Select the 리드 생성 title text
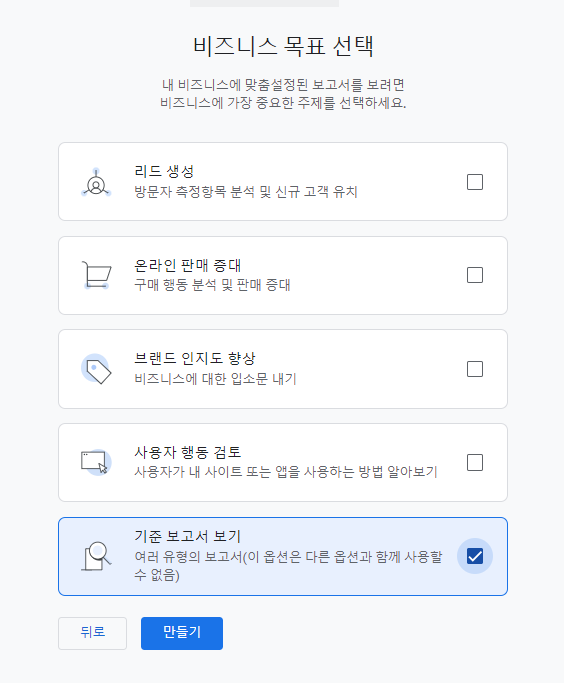 164,171
